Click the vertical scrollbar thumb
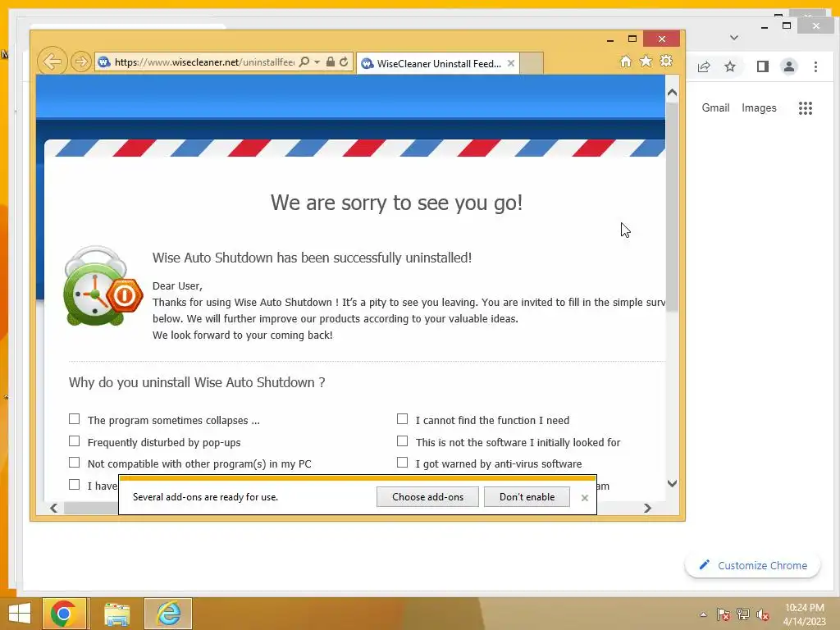840x630 pixels. click(x=673, y=206)
